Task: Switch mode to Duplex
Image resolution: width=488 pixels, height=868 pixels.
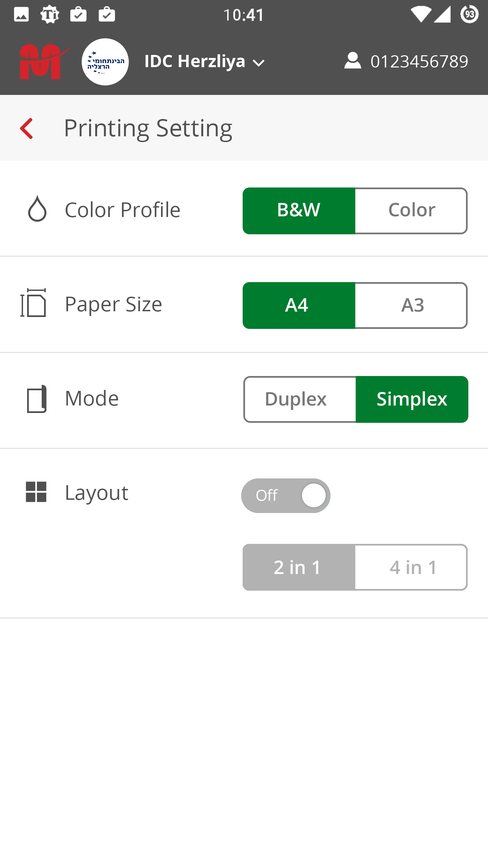Action: pyautogui.click(x=300, y=399)
